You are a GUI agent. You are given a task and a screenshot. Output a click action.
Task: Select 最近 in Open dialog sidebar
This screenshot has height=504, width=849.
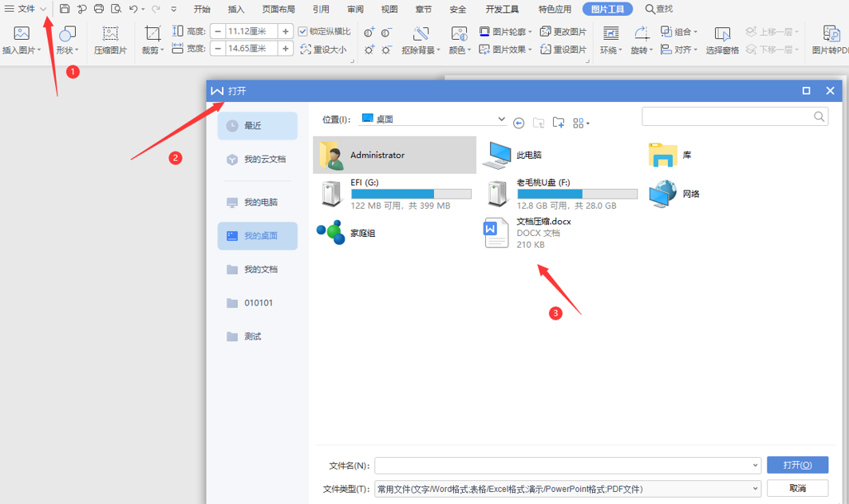pyautogui.click(x=258, y=125)
